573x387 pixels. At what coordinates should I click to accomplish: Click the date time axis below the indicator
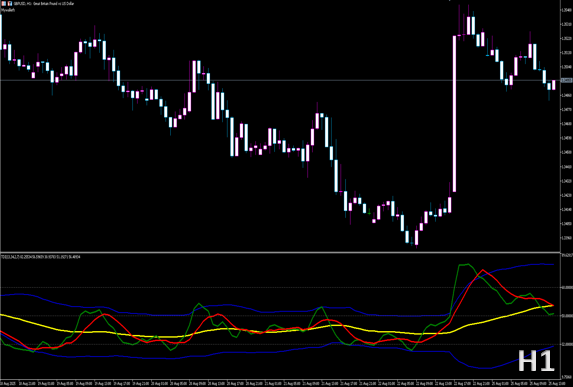[x=280, y=383]
